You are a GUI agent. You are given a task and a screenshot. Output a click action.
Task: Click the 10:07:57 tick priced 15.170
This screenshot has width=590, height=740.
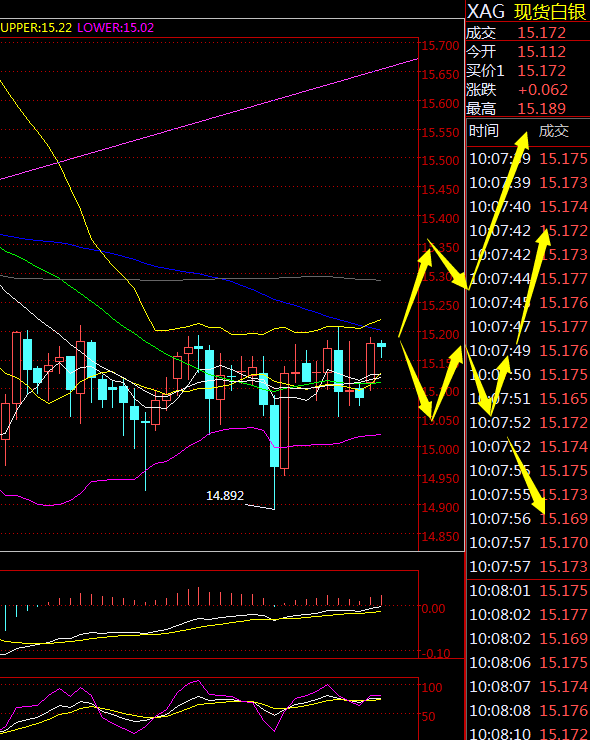pos(528,542)
